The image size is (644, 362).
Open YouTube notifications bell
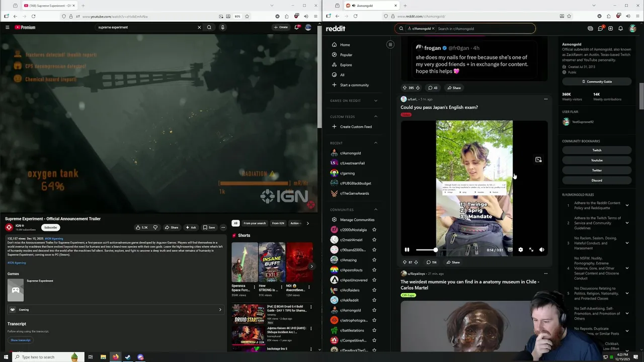[297, 27]
